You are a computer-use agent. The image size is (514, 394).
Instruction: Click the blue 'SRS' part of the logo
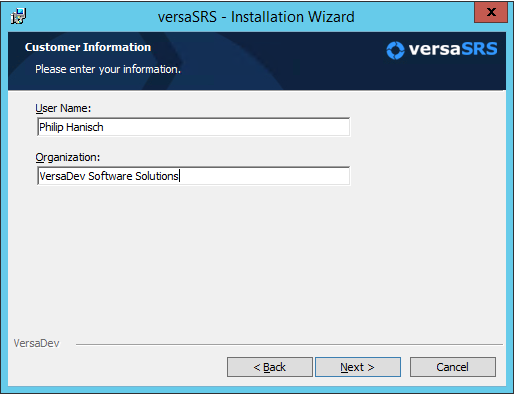(x=479, y=49)
